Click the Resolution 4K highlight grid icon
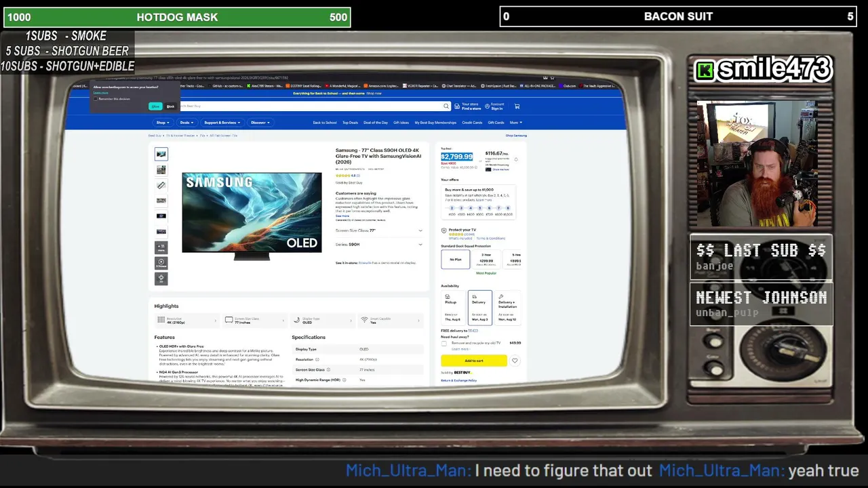The width and height of the screenshot is (868, 488). 161,320
